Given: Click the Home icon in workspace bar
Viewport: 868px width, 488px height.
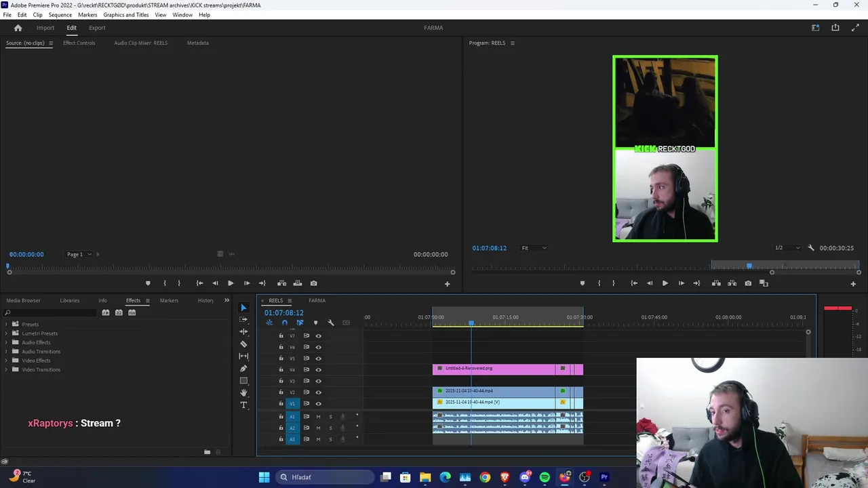Looking at the screenshot, I should (18, 28).
